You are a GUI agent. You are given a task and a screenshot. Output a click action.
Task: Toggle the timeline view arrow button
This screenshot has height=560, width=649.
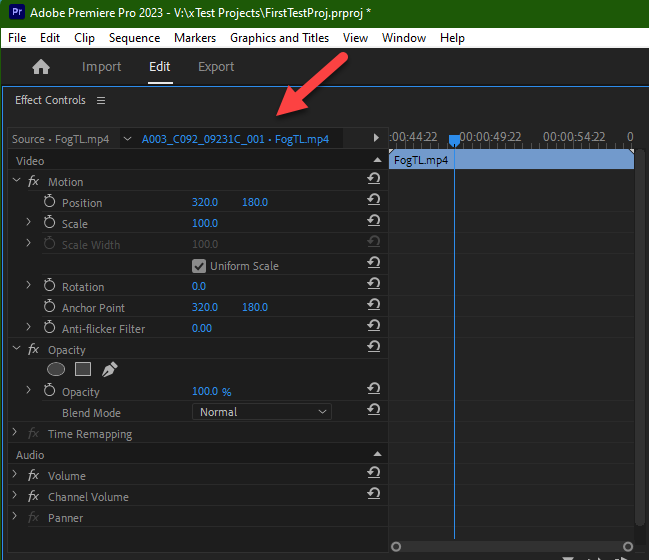376,138
